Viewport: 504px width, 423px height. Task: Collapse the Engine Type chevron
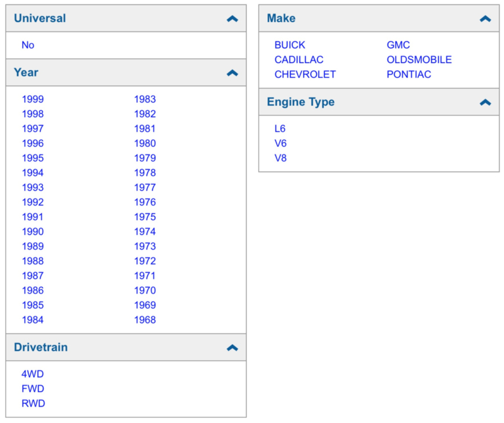point(485,102)
